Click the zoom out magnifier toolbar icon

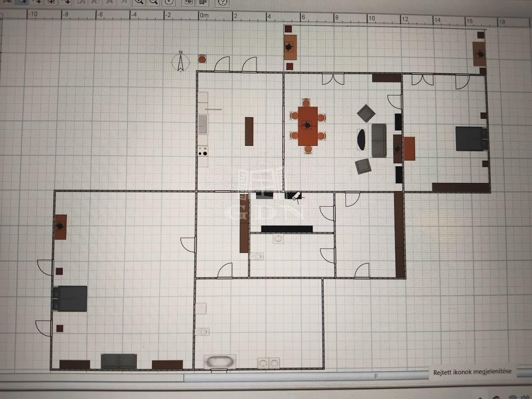(x=153, y=2)
